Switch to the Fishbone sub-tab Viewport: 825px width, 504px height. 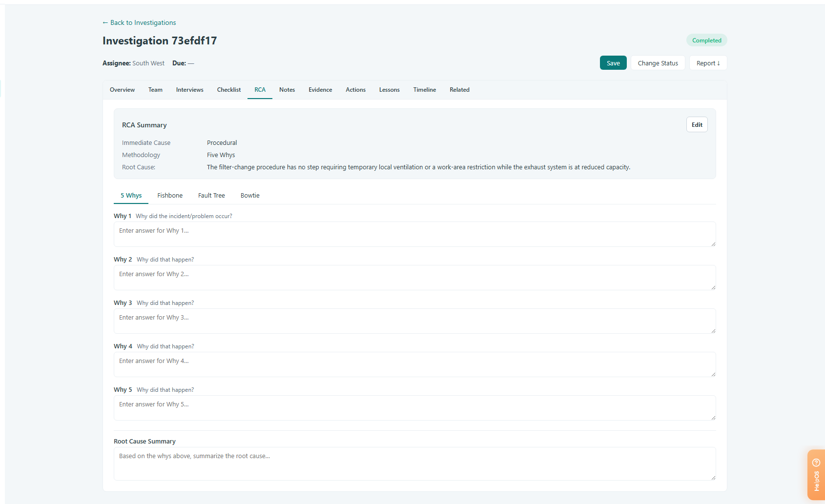tap(170, 195)
